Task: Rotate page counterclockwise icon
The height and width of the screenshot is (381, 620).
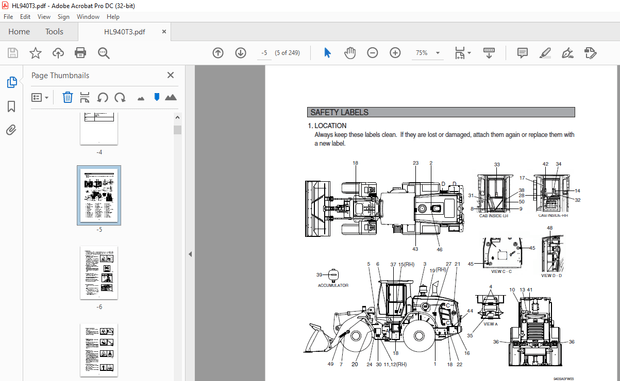Action: (102, 97)
